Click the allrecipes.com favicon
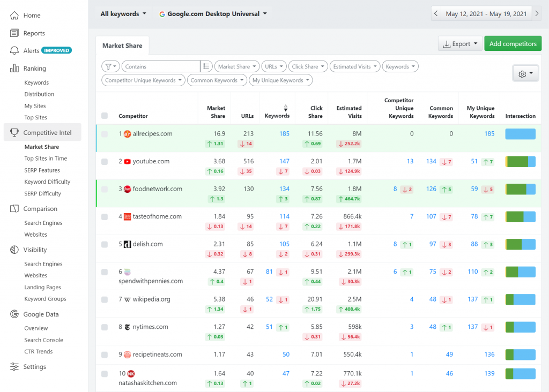This screenshot has width=549, height=392. point(128,134)
